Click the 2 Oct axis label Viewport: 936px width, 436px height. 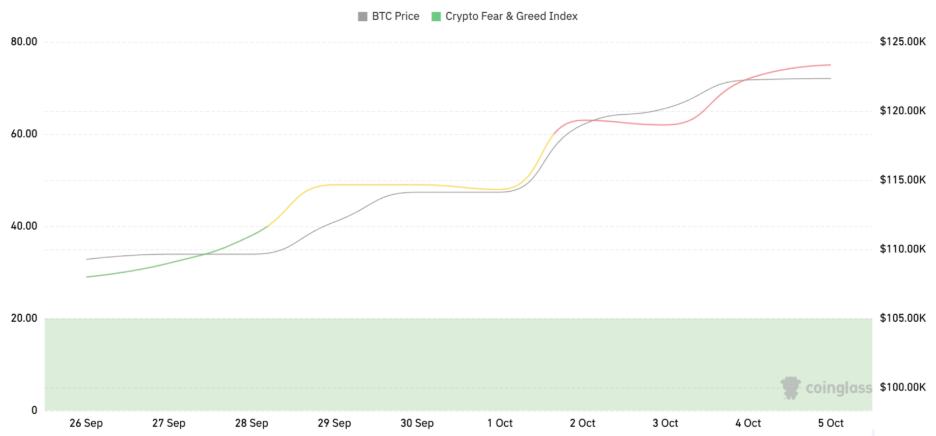point(582,423)
